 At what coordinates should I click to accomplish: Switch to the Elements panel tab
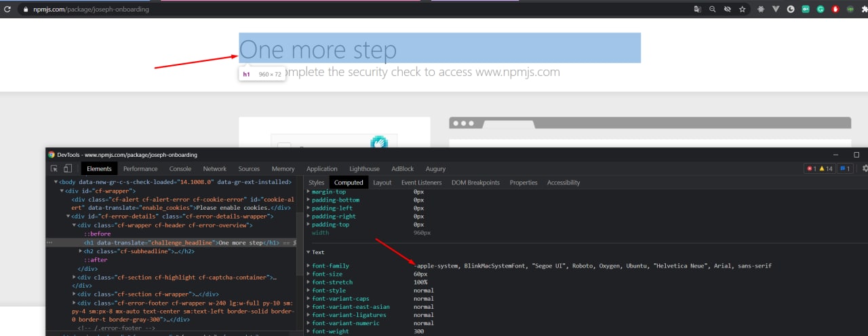click(x=99, y=168)
